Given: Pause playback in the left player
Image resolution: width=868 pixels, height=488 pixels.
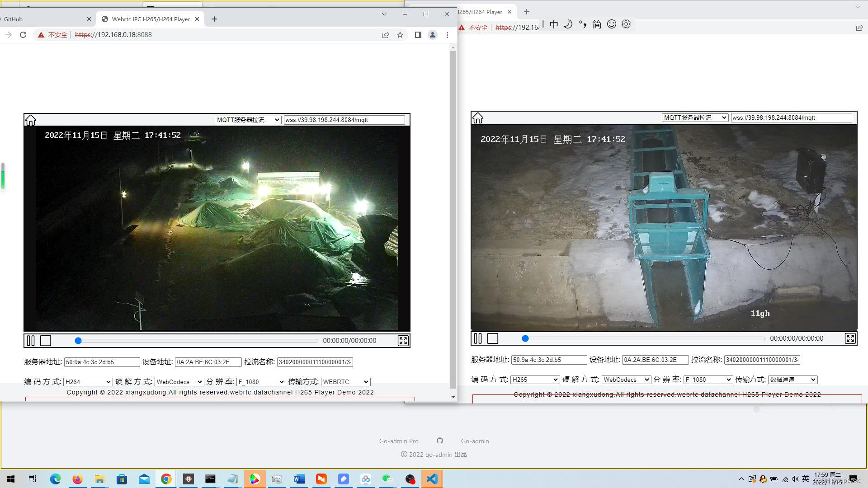Looking at the screenshot, I should (x=30, y=341).
